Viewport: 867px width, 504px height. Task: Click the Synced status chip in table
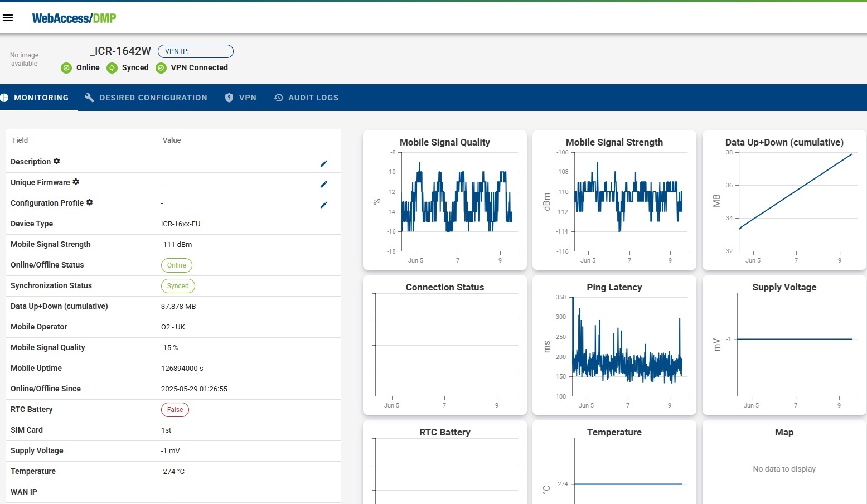[178, 286]
